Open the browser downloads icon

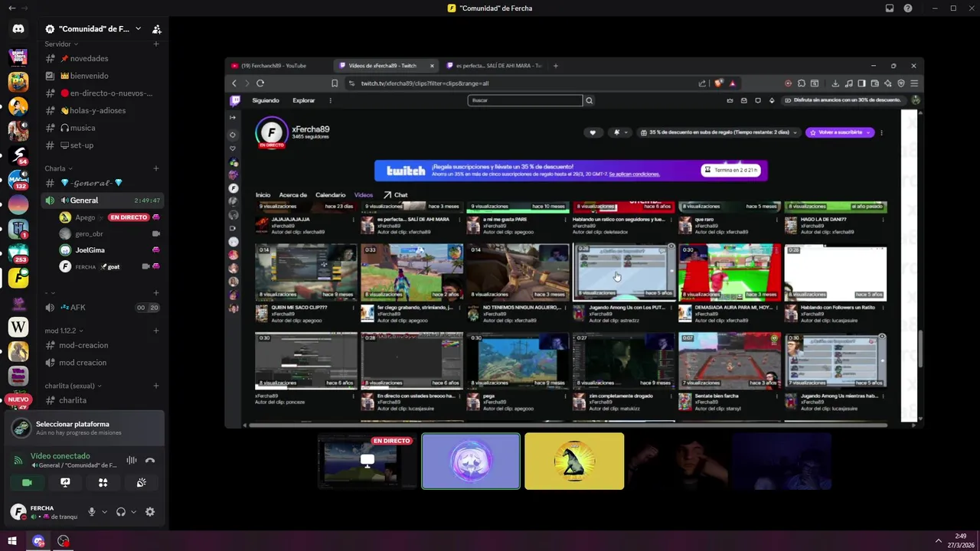[x=835, y=83]
